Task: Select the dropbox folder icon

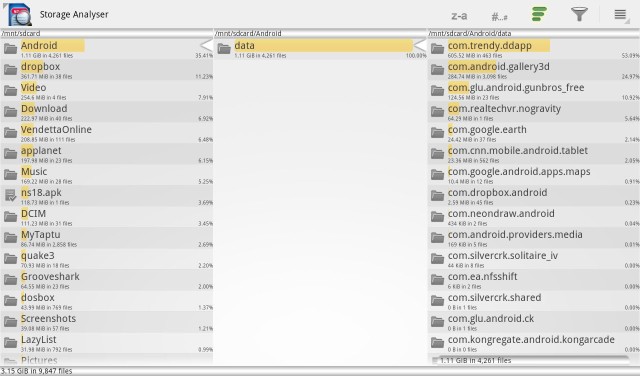Action: (x=10, y=70)
